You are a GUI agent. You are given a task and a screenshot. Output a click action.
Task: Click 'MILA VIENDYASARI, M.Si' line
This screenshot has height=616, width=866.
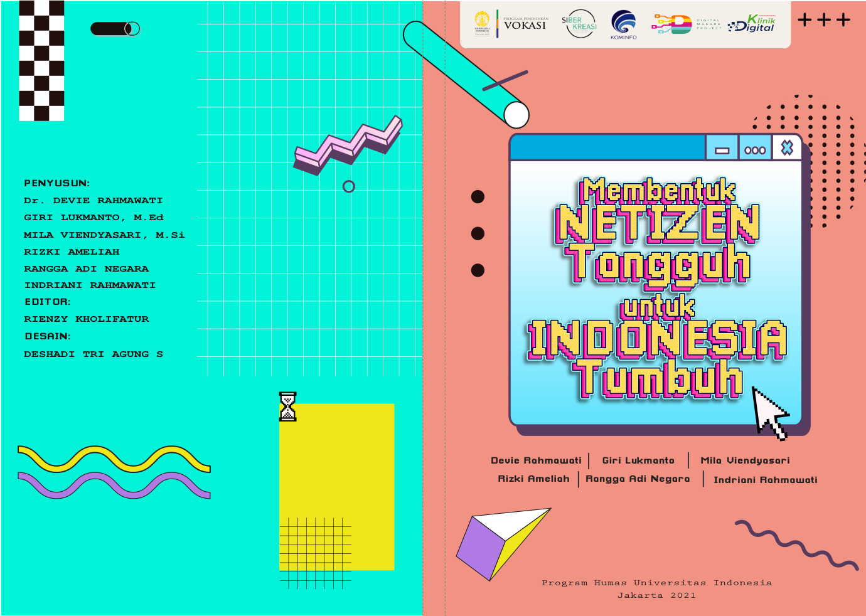pyautogui.click(x=104, y=235)
